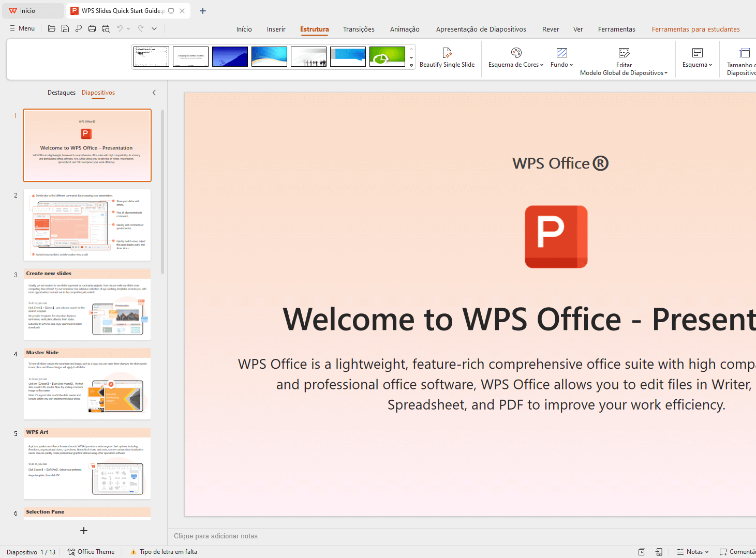
Task: Click the Comentários button in status bar
Action: click(x=738, y=552)
